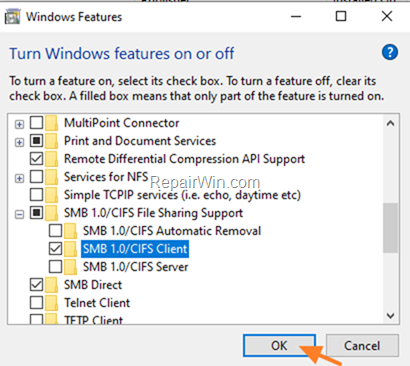
Task: Toggle Print and Document Services checkbox
Action: pos(36,141)
